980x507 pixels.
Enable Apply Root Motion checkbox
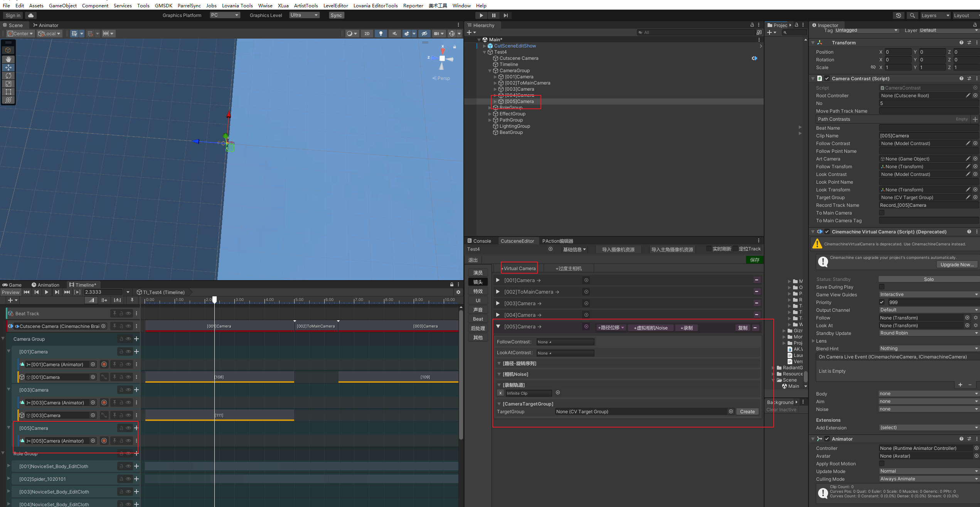point(882,463)
